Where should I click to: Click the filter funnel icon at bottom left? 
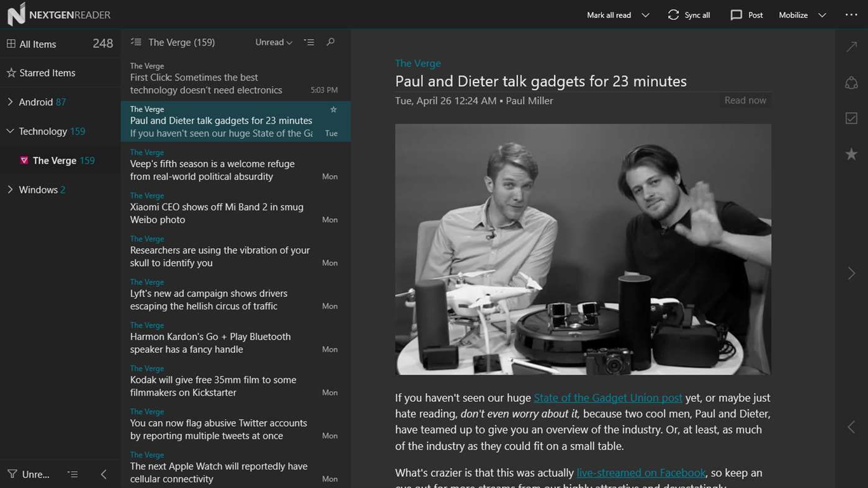click(12, 474)
